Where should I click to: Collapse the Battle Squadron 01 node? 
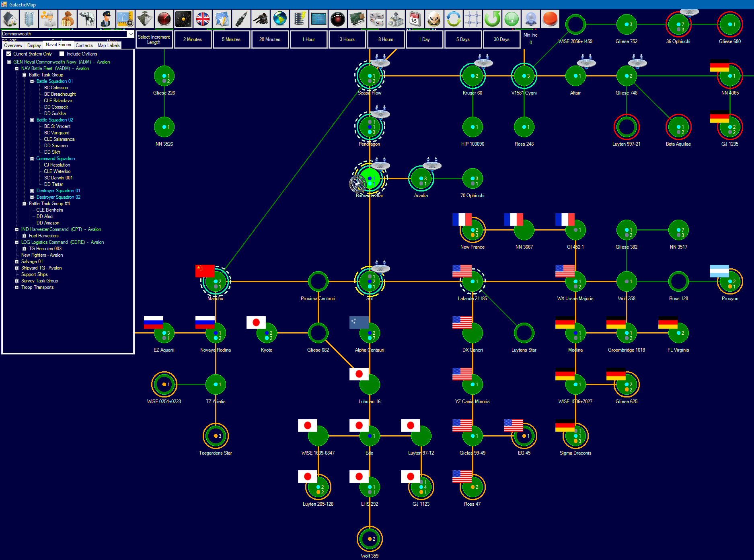pos(32,81)
